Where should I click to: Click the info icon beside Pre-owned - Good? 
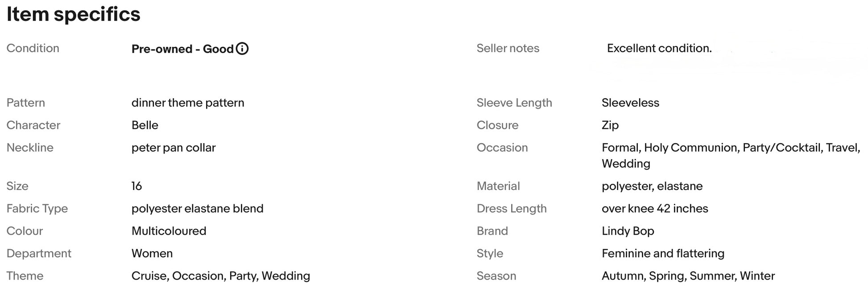pyautogui.click(x=242, y=49)
